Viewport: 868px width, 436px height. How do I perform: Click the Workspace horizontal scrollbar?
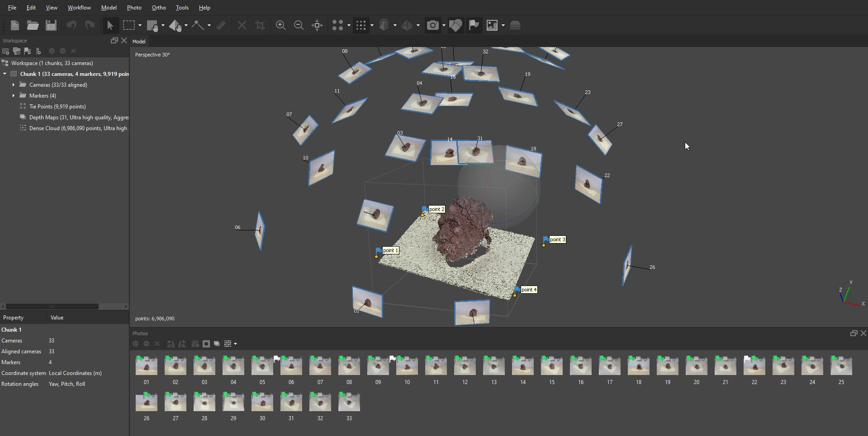click(x=52, y=306)
